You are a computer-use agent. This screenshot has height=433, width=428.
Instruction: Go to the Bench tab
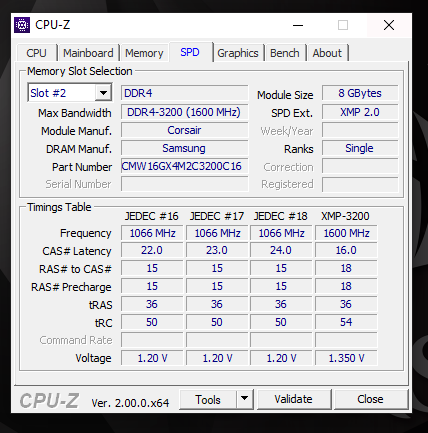point(285,53)
